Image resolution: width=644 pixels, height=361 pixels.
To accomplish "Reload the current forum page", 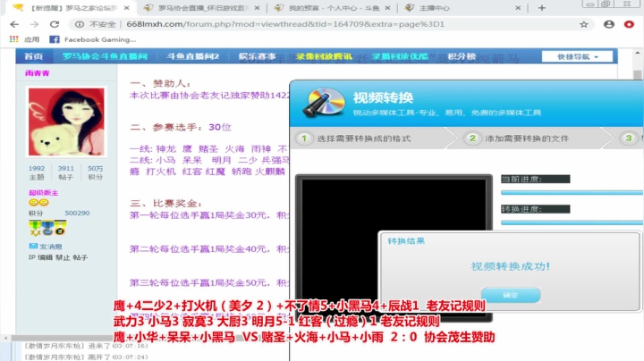I will coord(55,24).
